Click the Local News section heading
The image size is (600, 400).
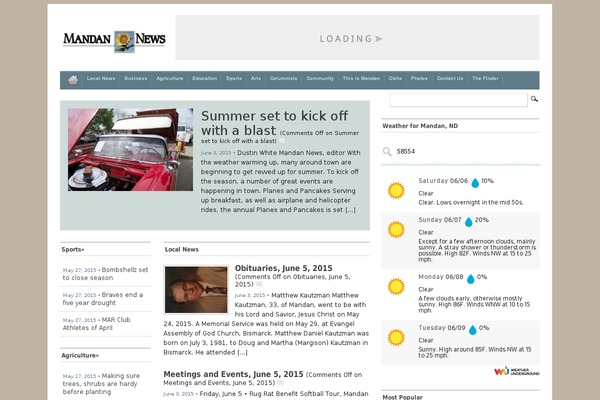pyautogui.click(x=182, y=250)
